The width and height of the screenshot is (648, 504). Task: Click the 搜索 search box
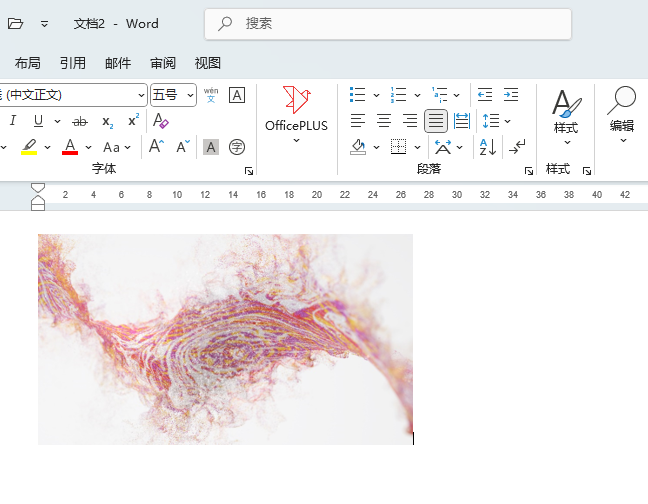[x=388, y=24]
